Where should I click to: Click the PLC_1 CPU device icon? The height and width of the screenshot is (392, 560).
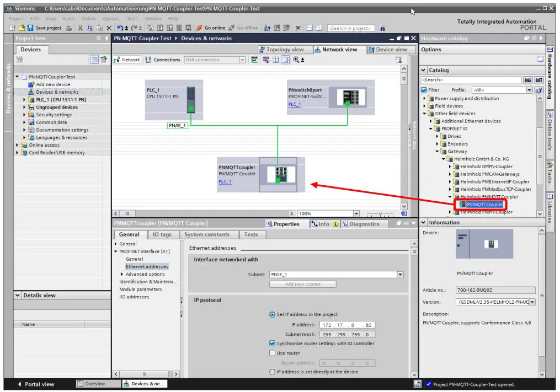click(x=191, y=98)
